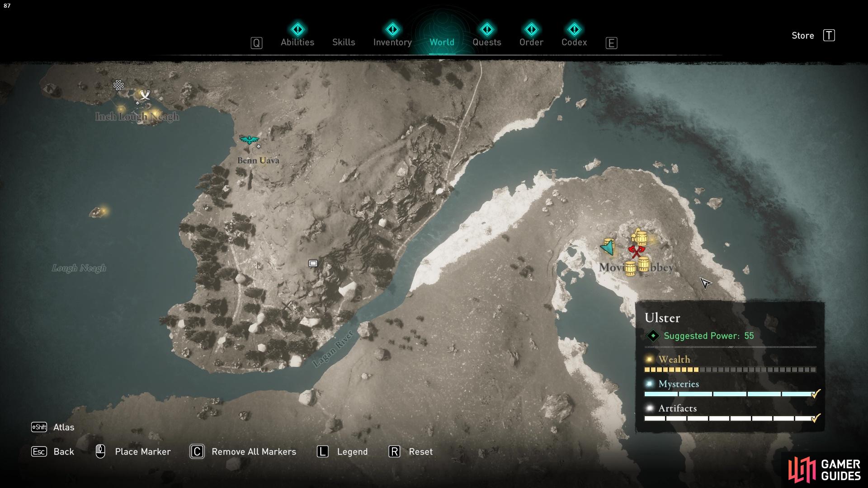Click the Atlas shortcut icon
This screenshot has width=868, height=488.
tap(39, 427)
